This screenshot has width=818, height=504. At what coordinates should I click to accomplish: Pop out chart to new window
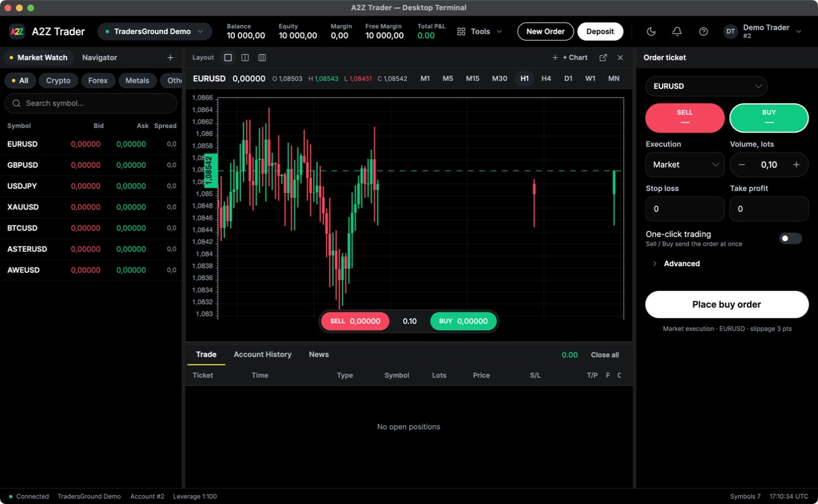click(x=603, y=57)
